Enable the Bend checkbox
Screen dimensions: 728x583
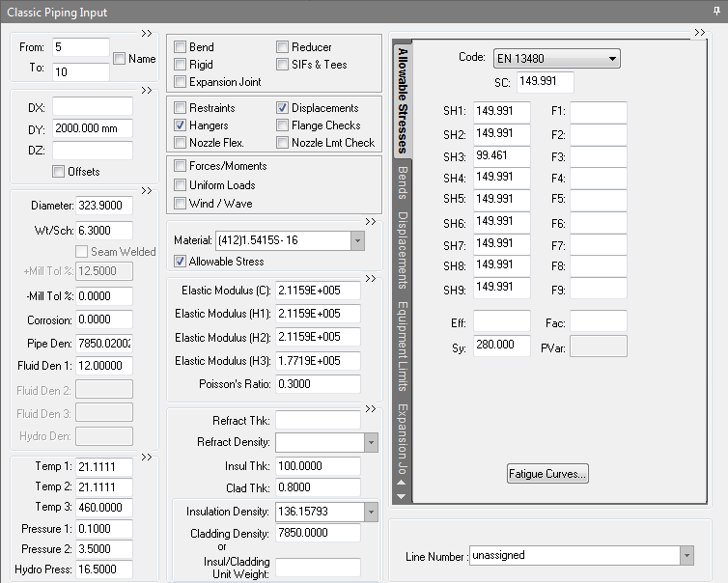tap(181, 47)
